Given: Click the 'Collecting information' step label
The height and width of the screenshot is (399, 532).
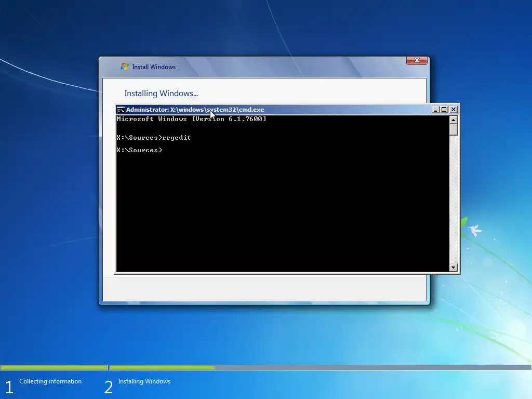Looking at the screenshot, I should [50, 381].
